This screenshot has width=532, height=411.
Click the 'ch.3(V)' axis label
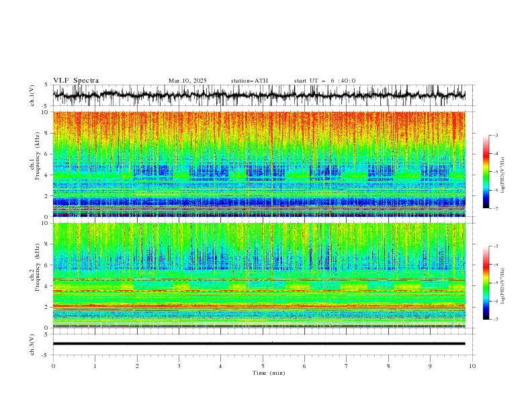click(32, 345)
